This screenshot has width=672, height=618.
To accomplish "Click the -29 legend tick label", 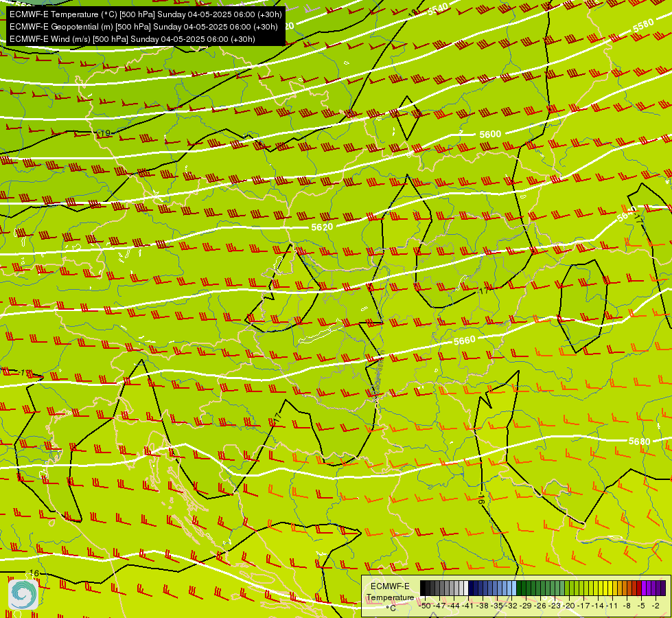I will (526, 606).
